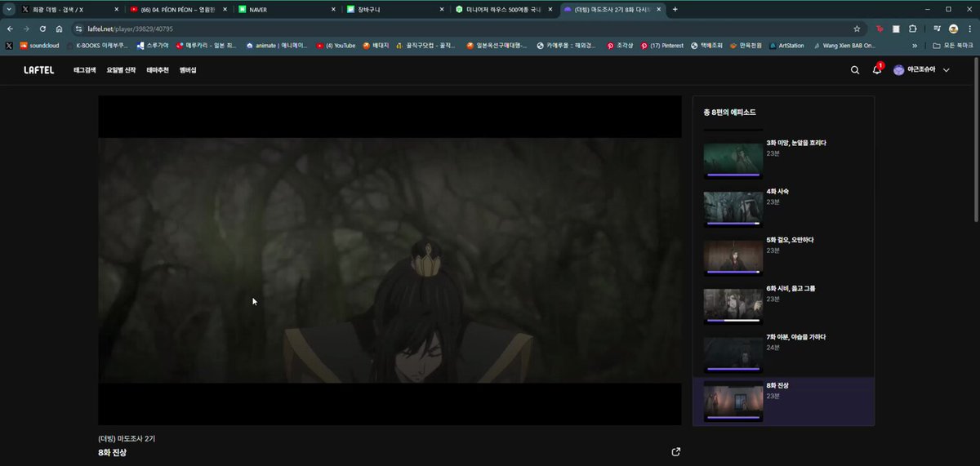Select episode 4화 사숙 thumbnail

click(733, 208)
